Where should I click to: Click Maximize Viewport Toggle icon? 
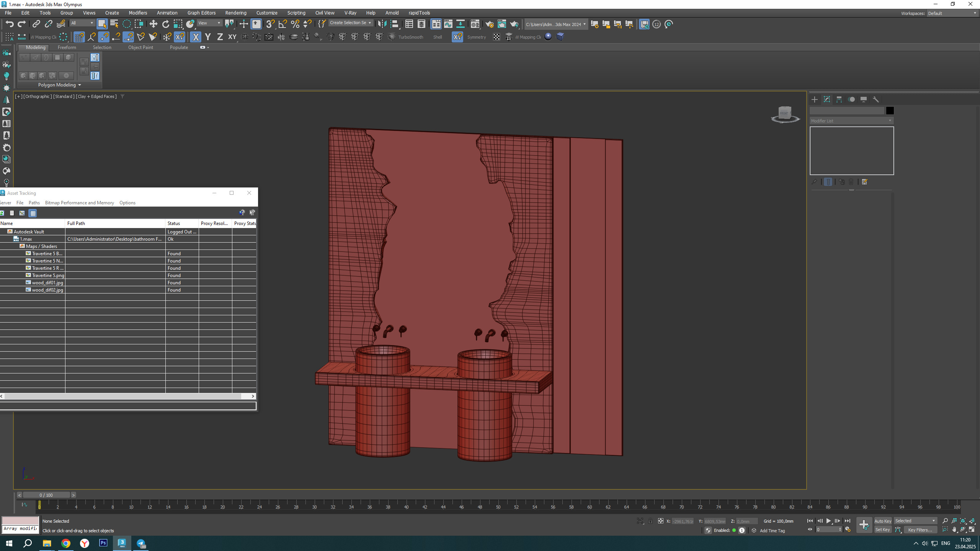972,530
